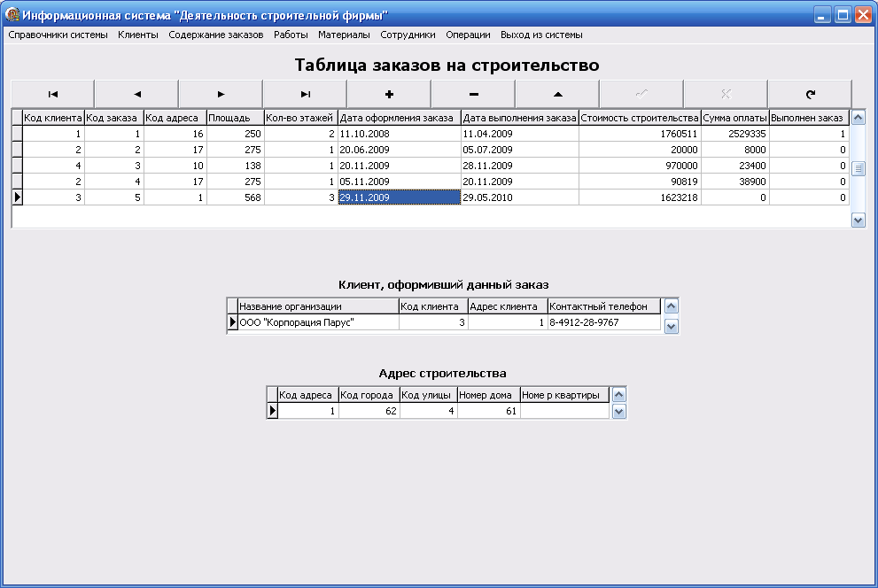
Task: Click Адрес клиента column header
Action: 508,306
